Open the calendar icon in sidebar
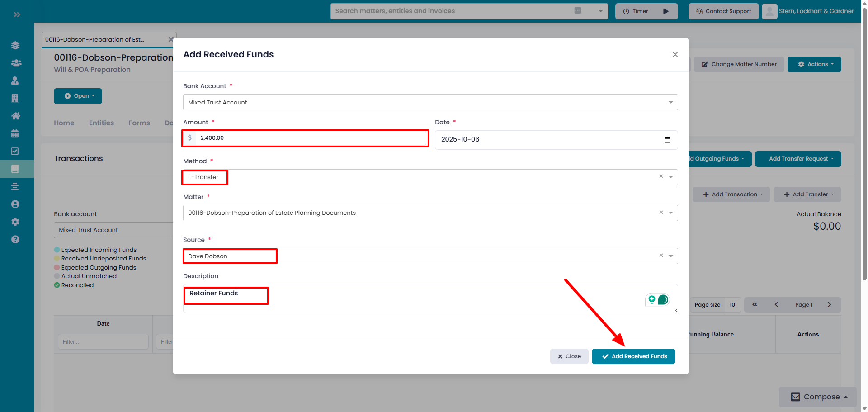The image size is (868, 412). 15,133
